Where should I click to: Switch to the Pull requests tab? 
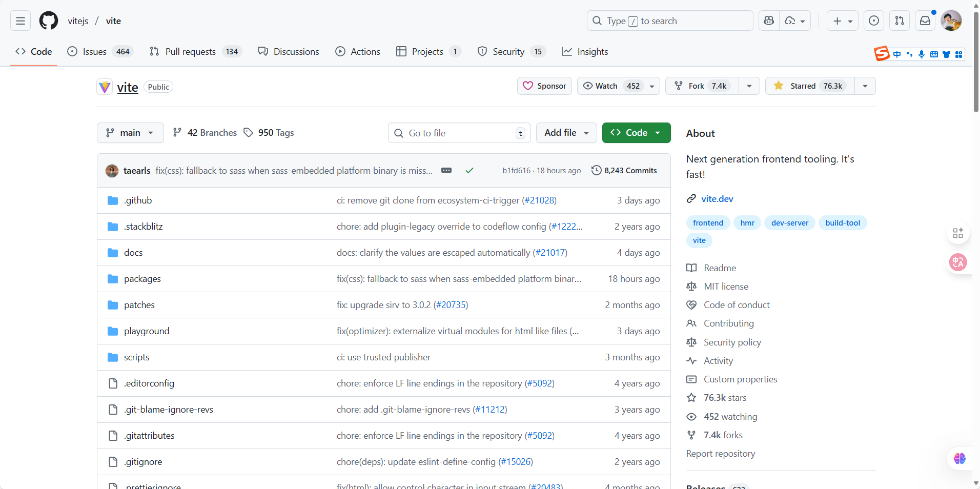(196, 52)
